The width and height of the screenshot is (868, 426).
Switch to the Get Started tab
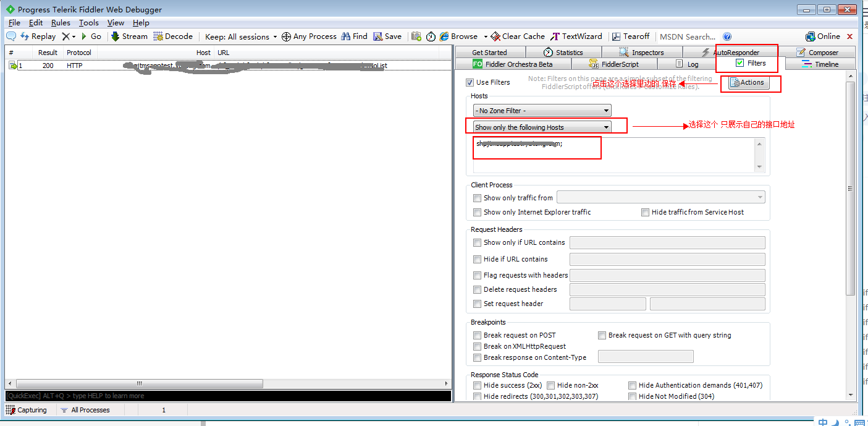(x=489, y=53)
